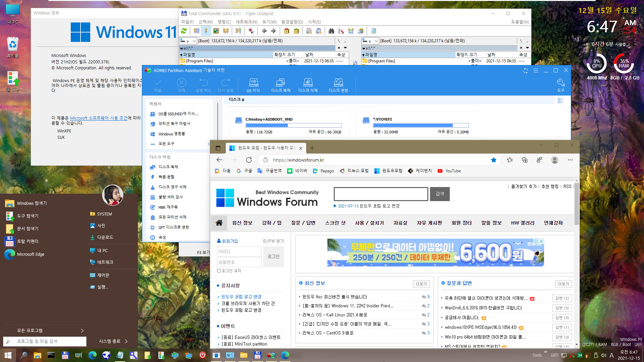Click the *:VTOYEFI partition usage bar
Viewport: 644px width, 362px height.
(x=421, y=125)
